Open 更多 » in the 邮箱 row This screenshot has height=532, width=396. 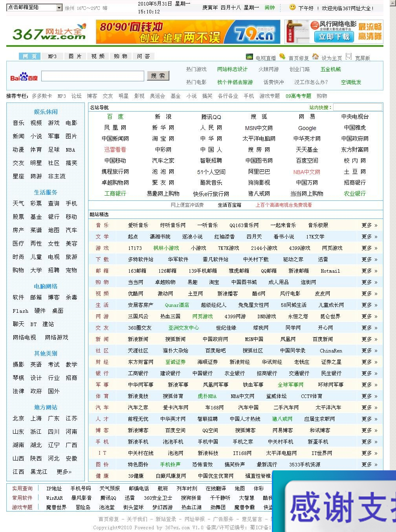369,271
